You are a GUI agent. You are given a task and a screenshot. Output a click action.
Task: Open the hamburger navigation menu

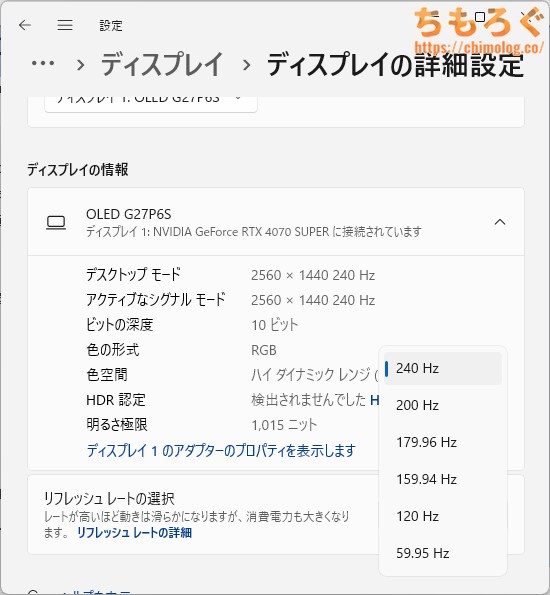coord(65,25)
